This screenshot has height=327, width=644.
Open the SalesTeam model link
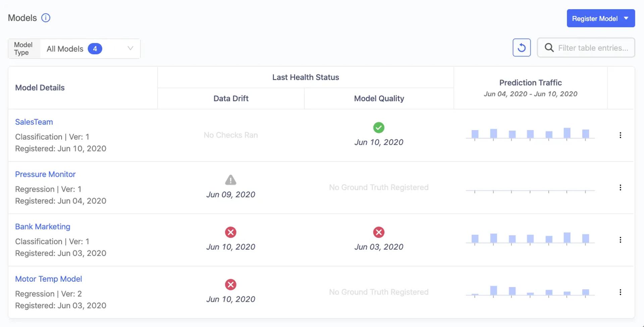point(34,122)
